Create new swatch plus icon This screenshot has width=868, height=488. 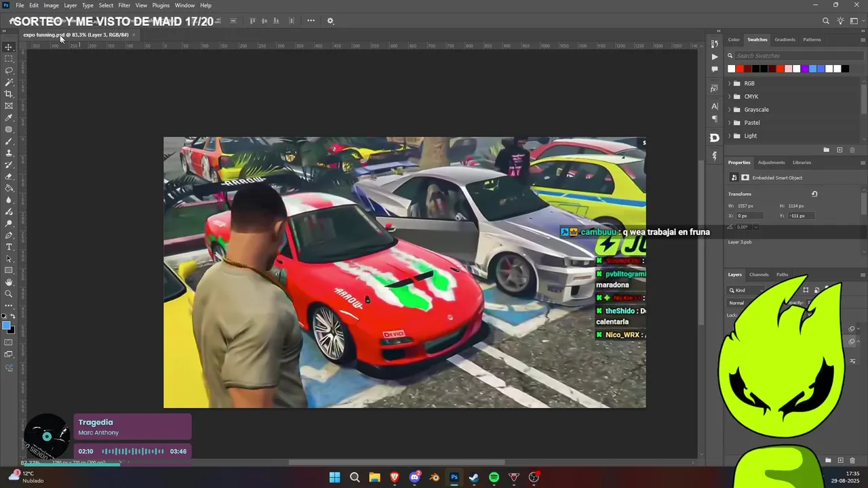[x=840, y=150]
